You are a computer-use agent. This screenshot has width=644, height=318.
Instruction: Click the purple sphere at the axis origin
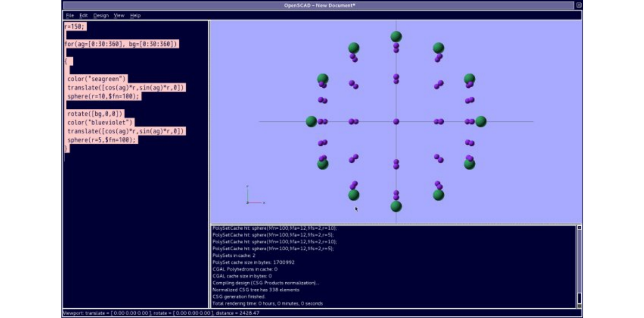tap(396, 121)
